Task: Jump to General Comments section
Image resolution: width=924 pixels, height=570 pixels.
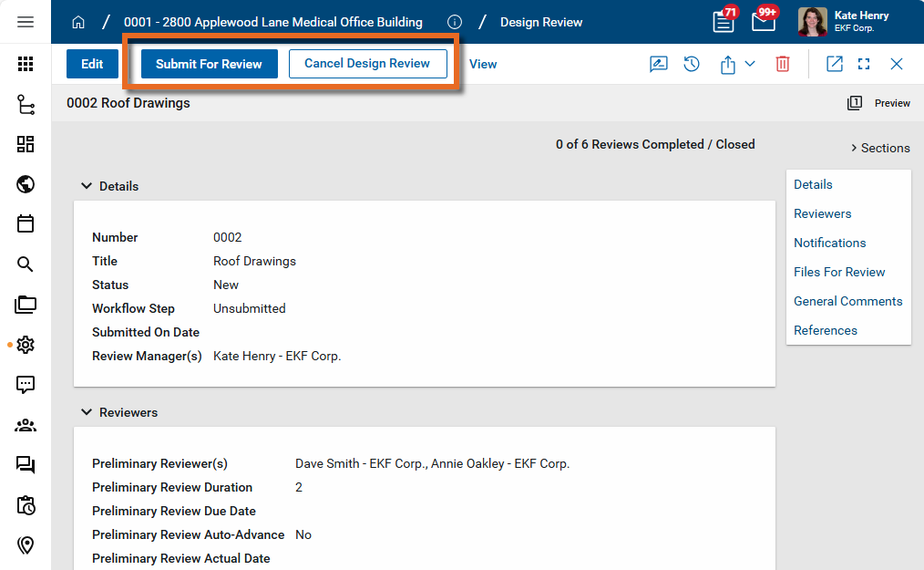Action: click(847, 301)
